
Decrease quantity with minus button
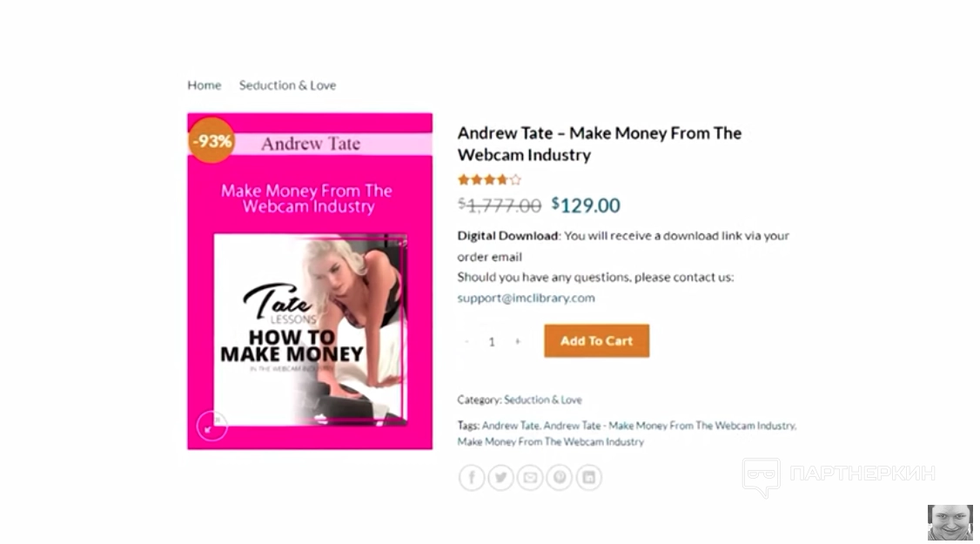467,341
